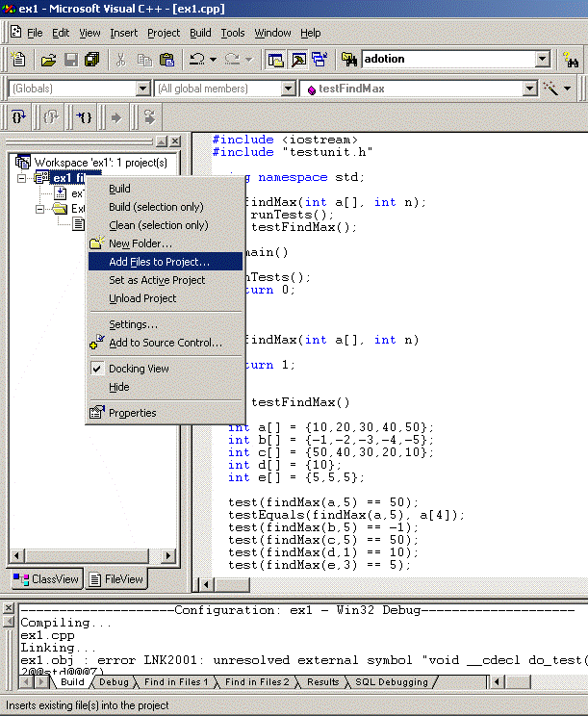Open the (Globals) class dropdown arrow
The height and width of the screenshot is (716, 588).
142,89
